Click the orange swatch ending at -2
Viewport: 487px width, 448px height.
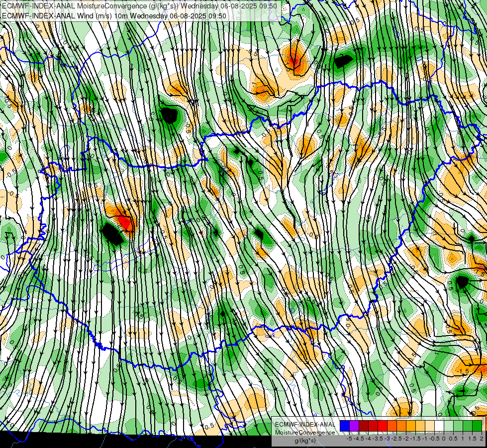(x=401, y=426)
